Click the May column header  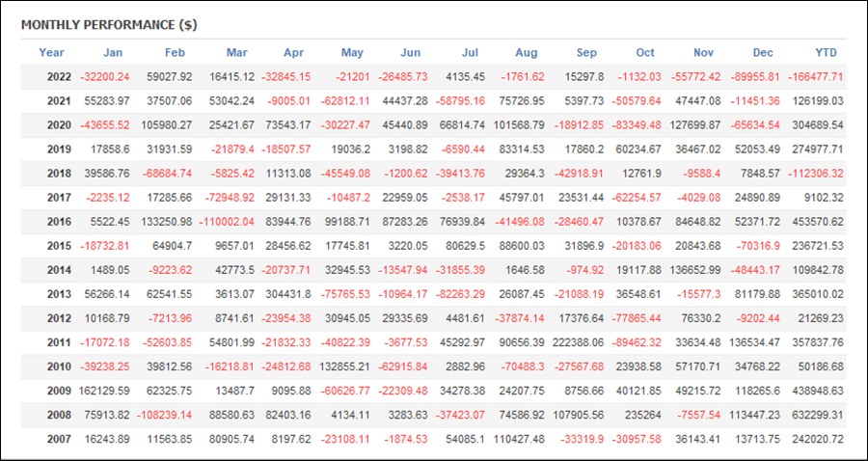[x=352, y=53]
